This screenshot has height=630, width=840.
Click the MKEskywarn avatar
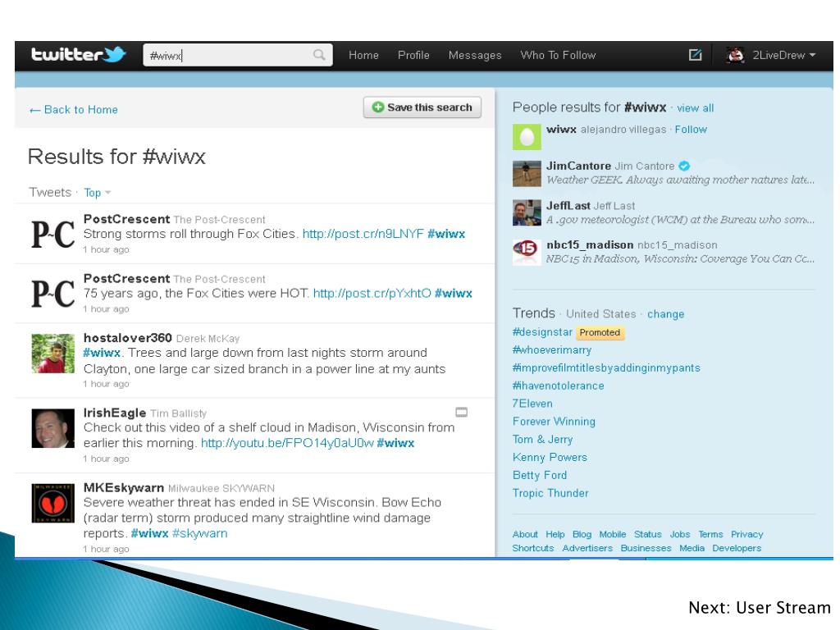pyautogui.click(x=53, y=503)
